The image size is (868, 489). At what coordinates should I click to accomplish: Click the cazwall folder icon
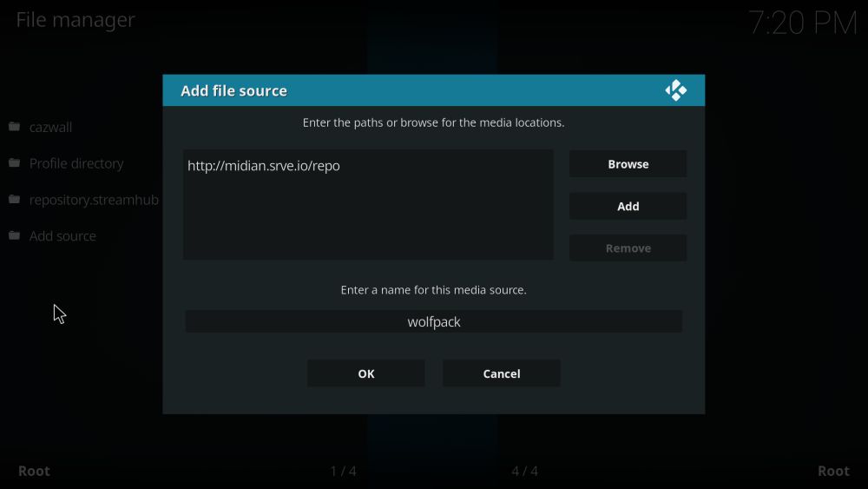[x=15, y=127]
